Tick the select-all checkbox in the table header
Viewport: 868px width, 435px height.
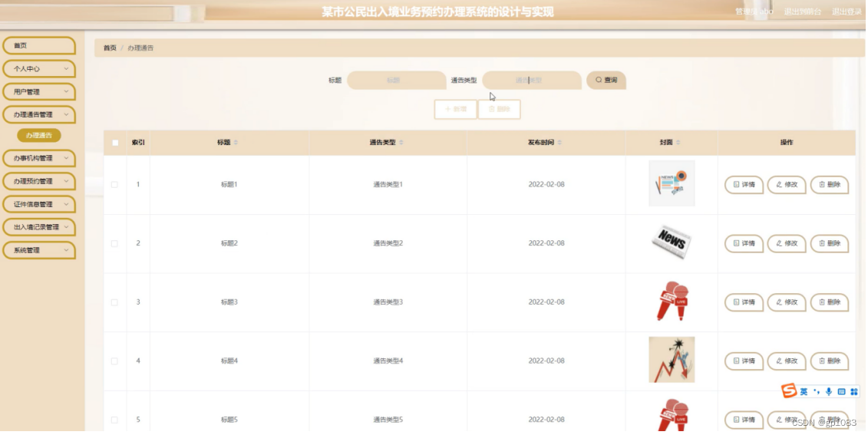pyautogui.click(x=115, y=143)
